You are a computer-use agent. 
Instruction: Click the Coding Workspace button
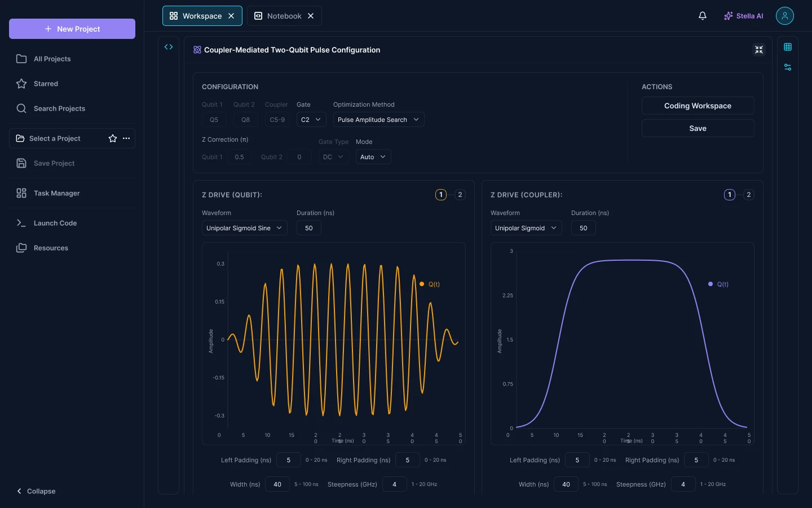click(698, 106)
